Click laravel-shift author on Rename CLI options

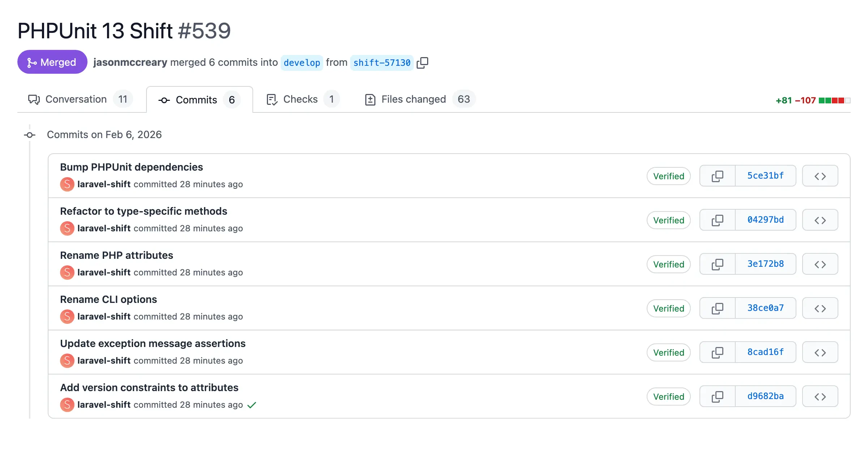pos(104,317)
